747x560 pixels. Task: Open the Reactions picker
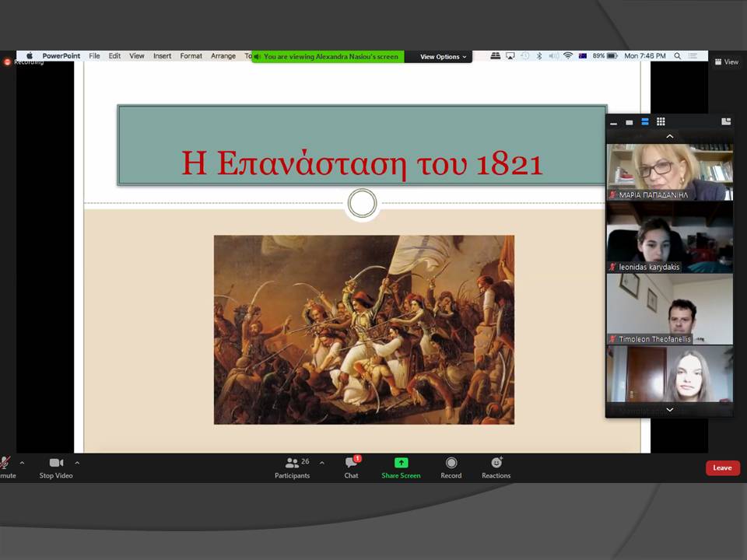pos(496,468)
